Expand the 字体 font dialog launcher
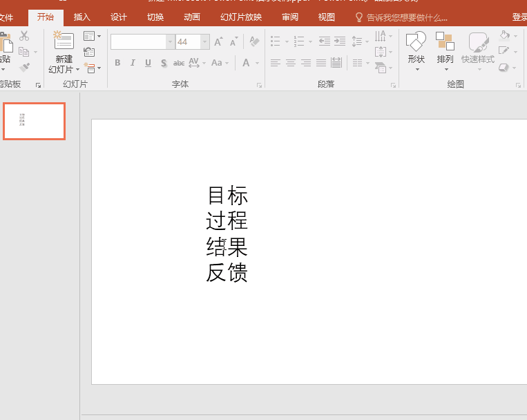Screen dimensions: 527x420 coord(259,86)
